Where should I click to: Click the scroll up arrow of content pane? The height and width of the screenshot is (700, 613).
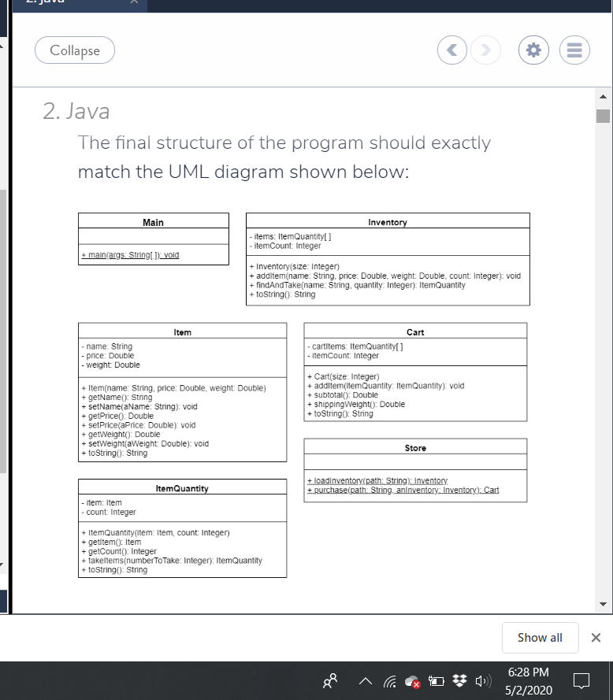603,96
